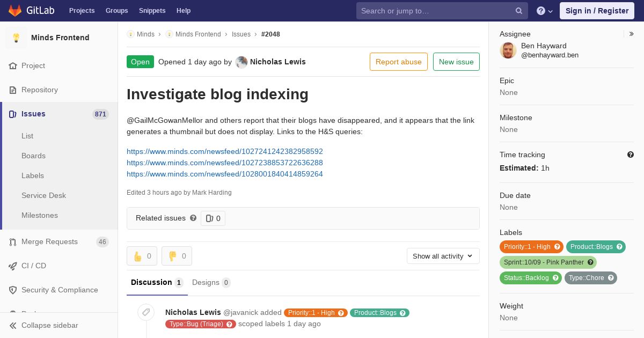Screen dimensions: 644x338
Task: Click help icon on Product::Blogs sidebar label
Action: 619,247
